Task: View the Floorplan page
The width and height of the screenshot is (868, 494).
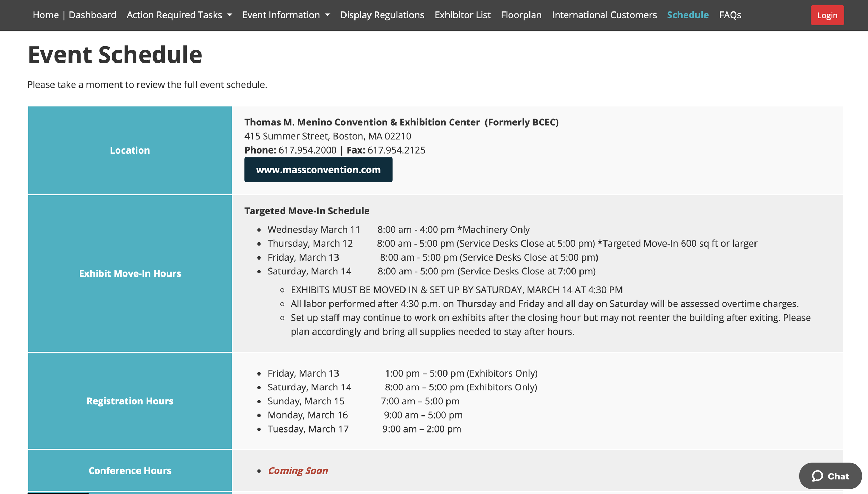Action: [521, 15]
